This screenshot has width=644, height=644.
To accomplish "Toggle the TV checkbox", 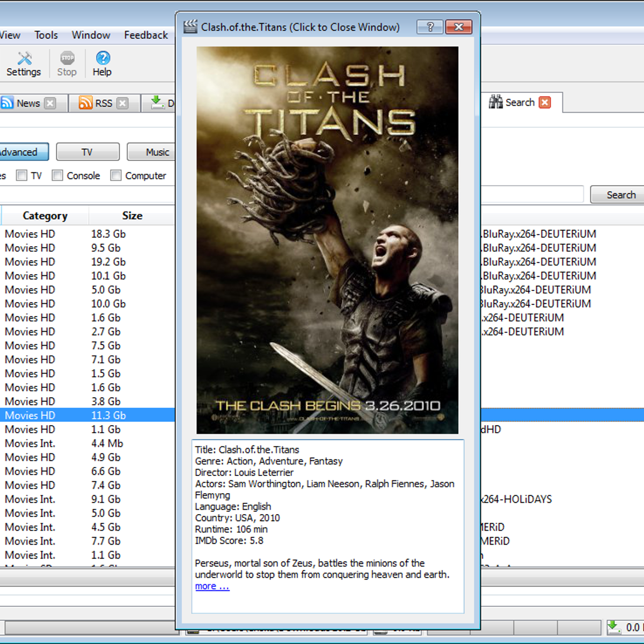I will [21, 175].
